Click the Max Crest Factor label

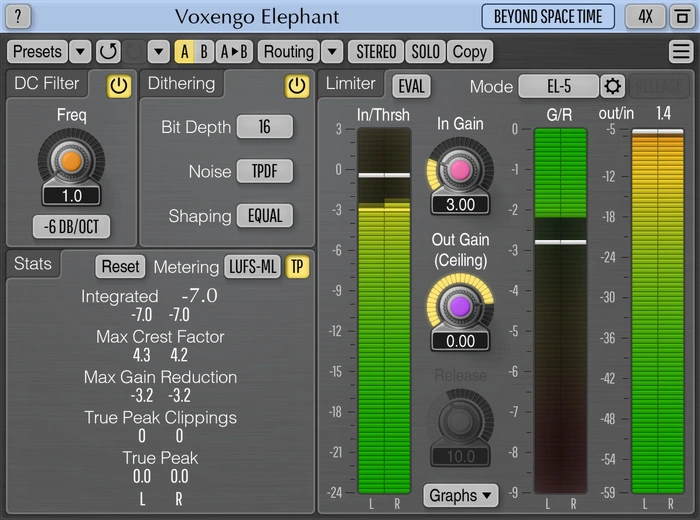pyautogui.click(x=160, y=337)
